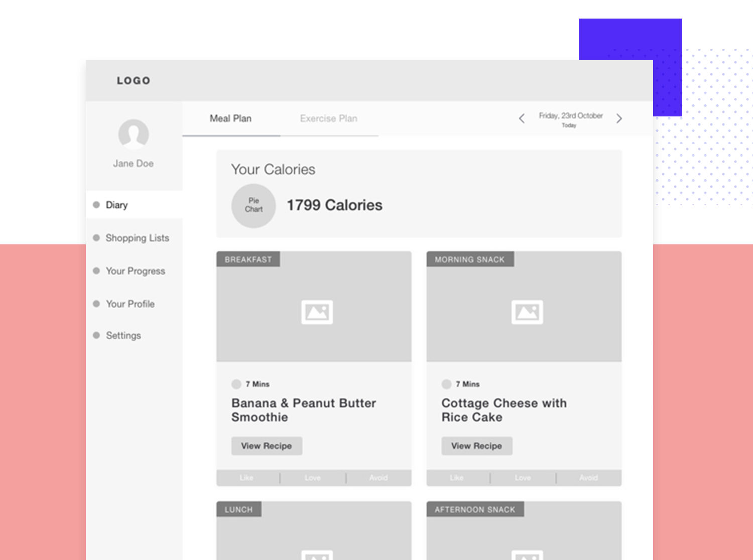This screenshot has width=753, height=560.
Task: Click the LOGO in the header
Action: (x=134, y=81)
